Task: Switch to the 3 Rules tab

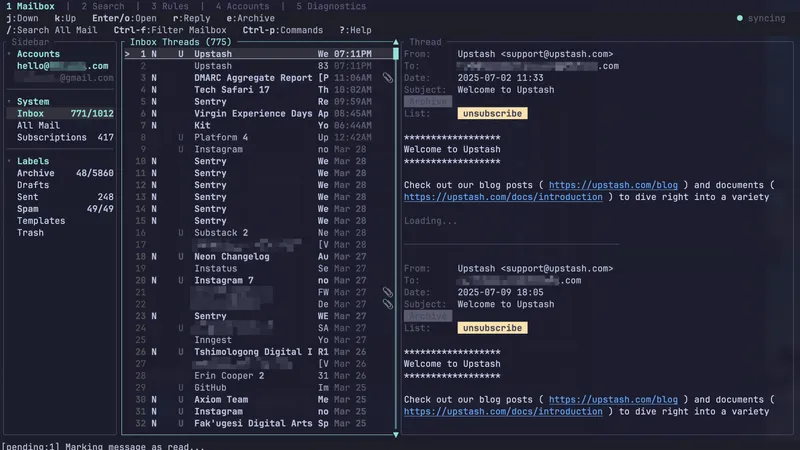Action: pyautogui.click(x=171, y=6)
